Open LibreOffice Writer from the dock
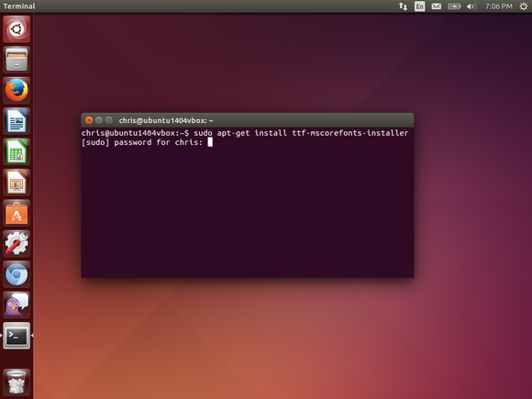The image size is (532, 399). point(17,121)
